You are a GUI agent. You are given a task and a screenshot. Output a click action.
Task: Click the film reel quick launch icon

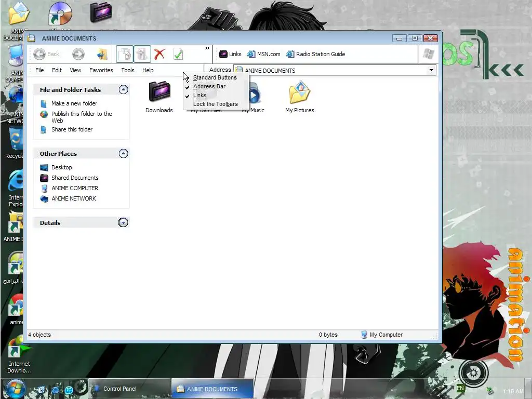click(69, 390)
